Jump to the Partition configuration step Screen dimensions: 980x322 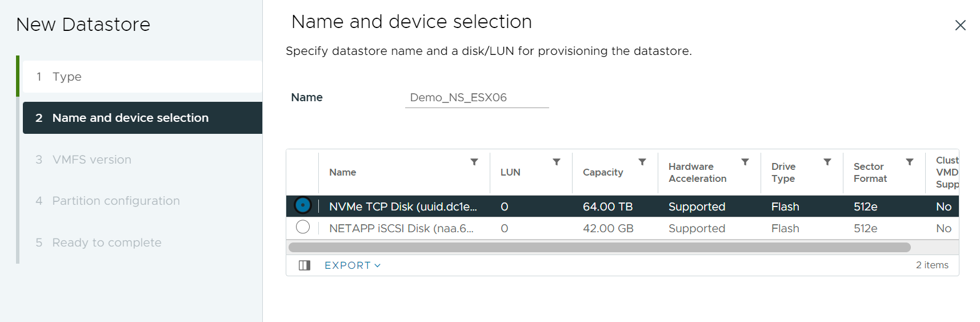[115, 201]
